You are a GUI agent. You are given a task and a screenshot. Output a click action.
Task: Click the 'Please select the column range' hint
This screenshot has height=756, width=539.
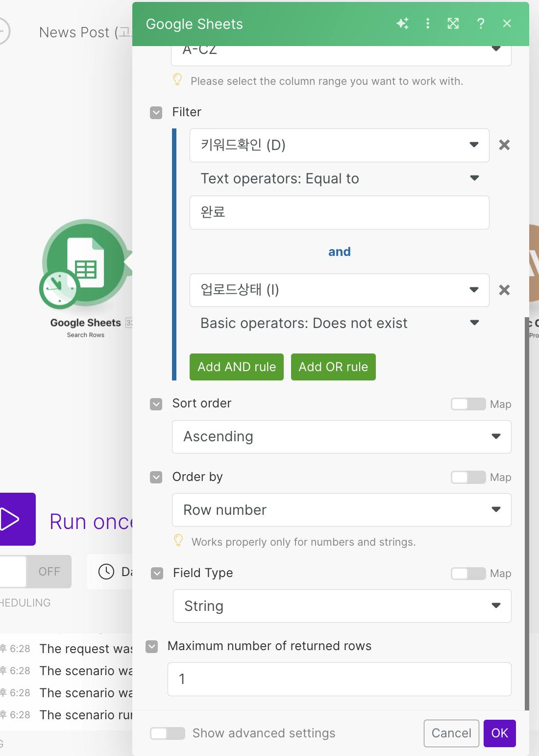pyautogui.click(x=327, y=81)
